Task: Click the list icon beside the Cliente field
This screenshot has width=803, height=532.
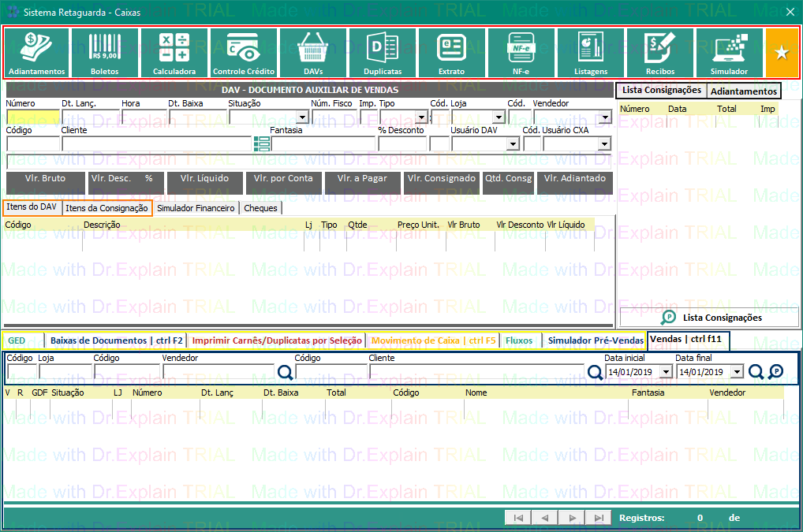Action: [x=262, y=143]
